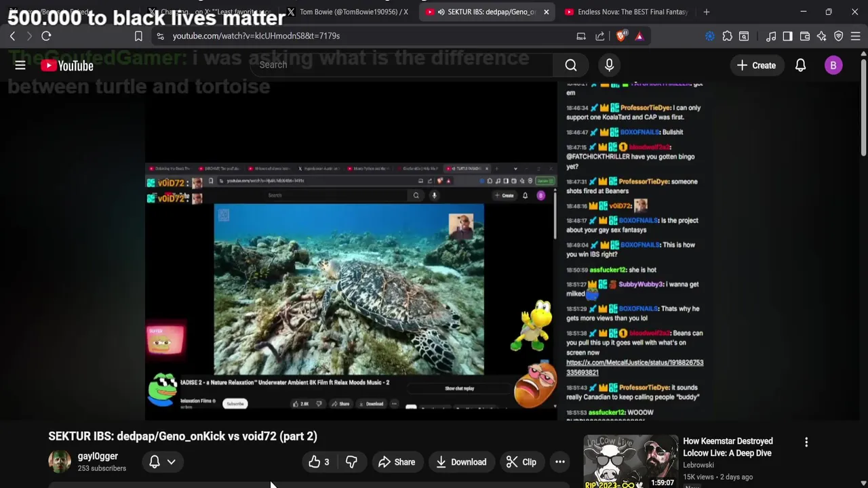Open How Keemstar Destroyed Lolcow Live thumbnail
Image resolution: width=868 pixels, height=488 pixels.
click(x=631, y=462)
